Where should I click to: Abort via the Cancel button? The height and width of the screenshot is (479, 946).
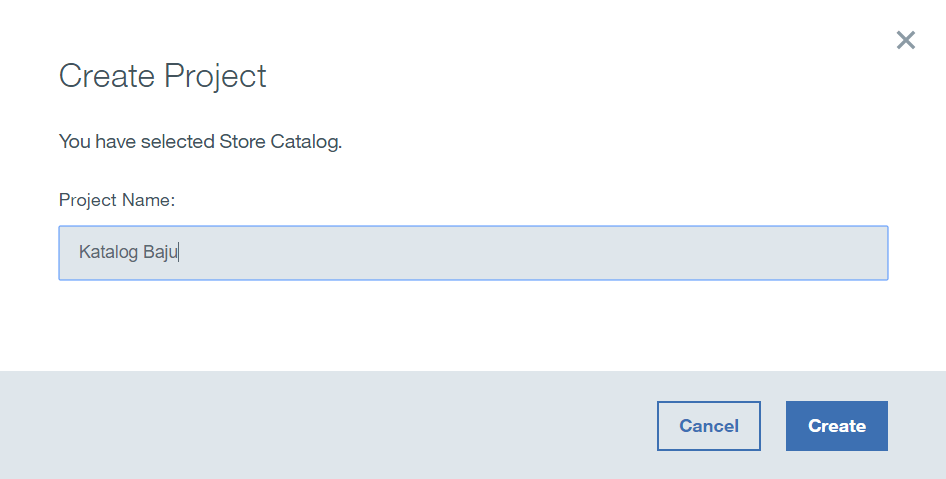tap(708, 426)
